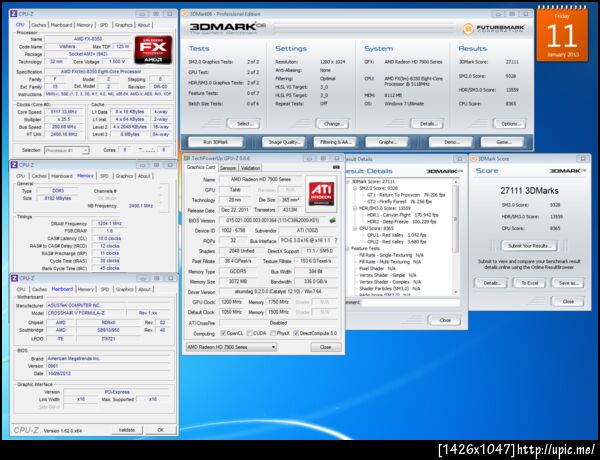600x460 pixels.
Task: Click the calendar gadget showing Friday 11
Action: point(562,34)
